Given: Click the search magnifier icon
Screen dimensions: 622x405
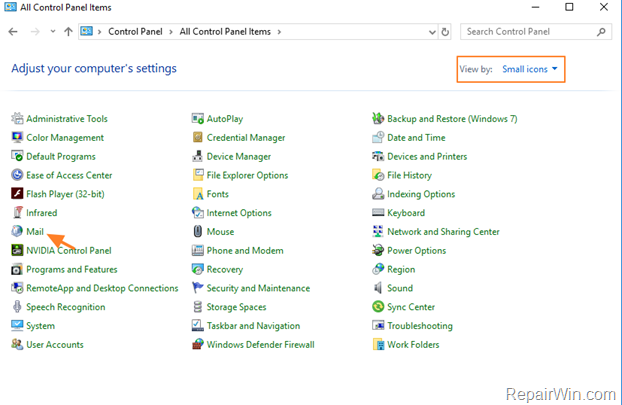Looking at the screenshot, I should (x=601, y=32).
